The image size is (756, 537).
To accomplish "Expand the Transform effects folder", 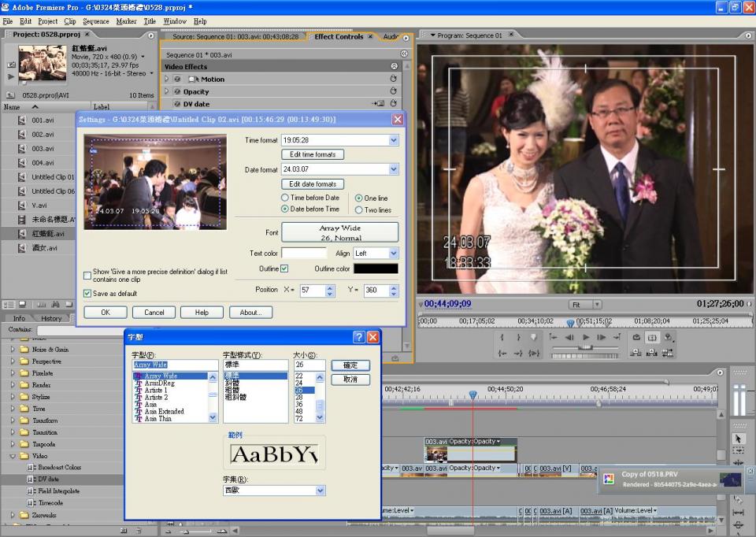I will [13, 420].
